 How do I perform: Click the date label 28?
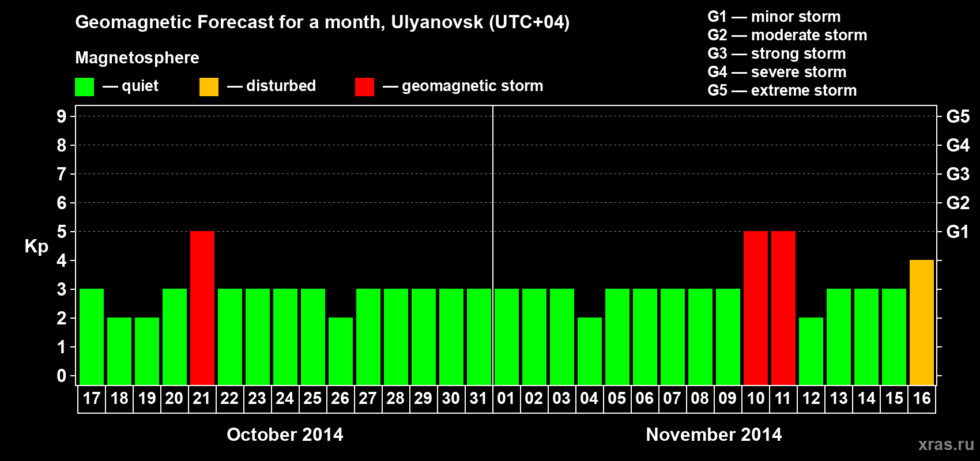tap(395, 399)
